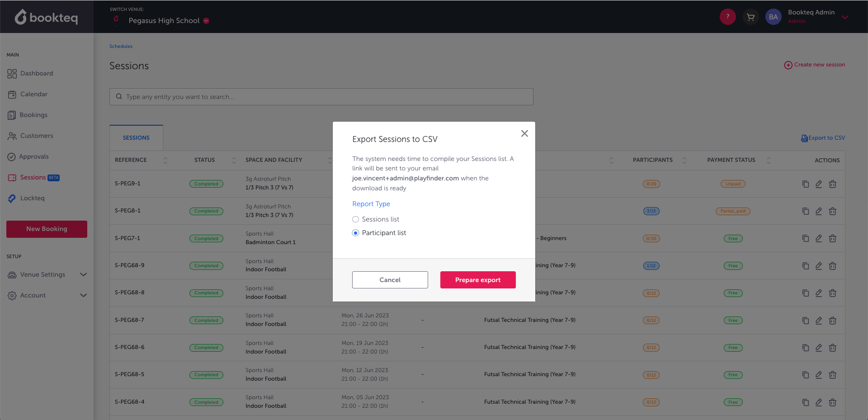Viewport: 868px width, 420px height.
Task: Click the Export to CSV icon link
Action: click(804, 138)
